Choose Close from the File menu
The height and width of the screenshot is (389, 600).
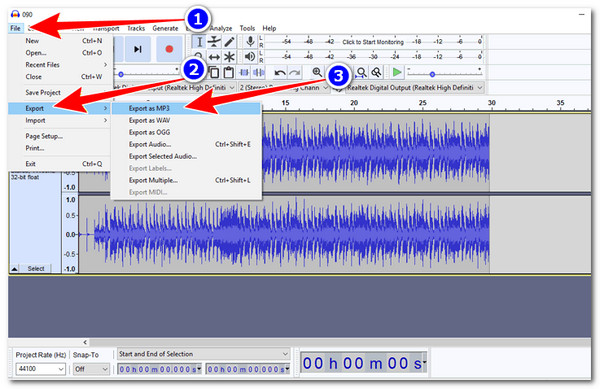pyautogui.click(x=61, y=76)
